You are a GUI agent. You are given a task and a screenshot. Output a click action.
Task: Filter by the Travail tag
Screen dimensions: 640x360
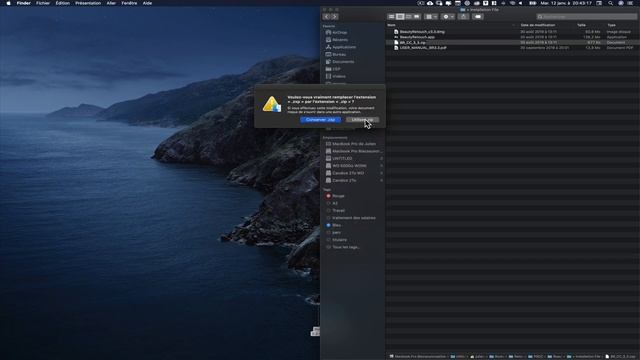click(x=338, y=211)
